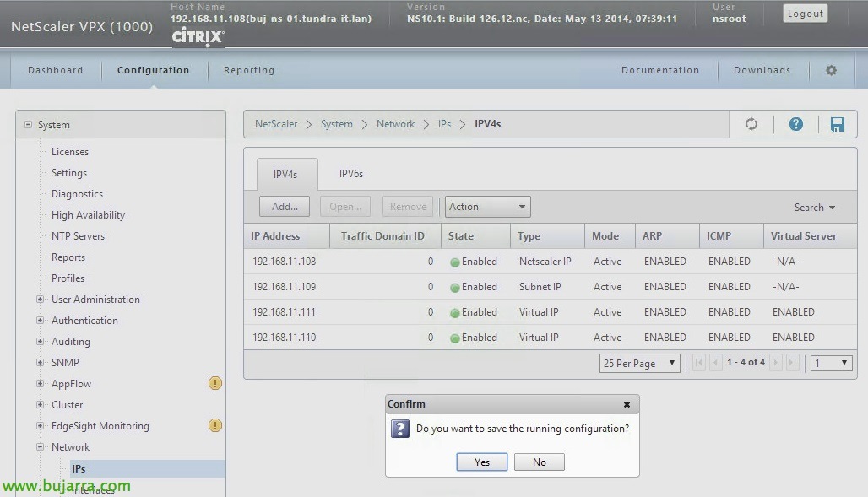Click the Logout button
This screenshot has height=497, width=868.
[806, 14]
